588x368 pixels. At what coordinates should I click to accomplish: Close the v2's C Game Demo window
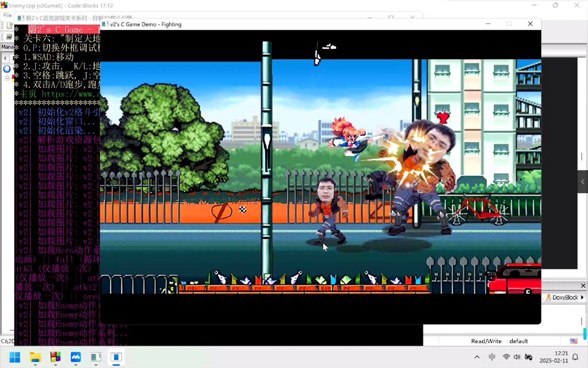point(530,24)
